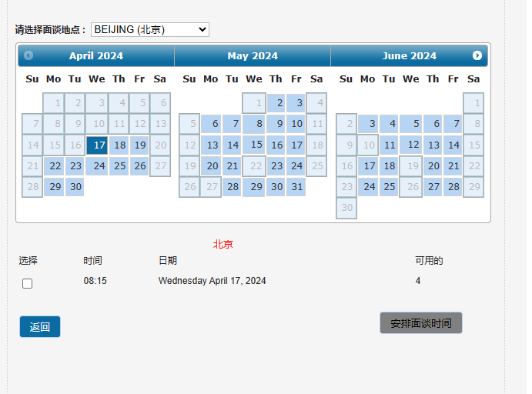The image size is (532, 394).
Task: Choose June 28 on the calendar
Action: click(453, 186)
